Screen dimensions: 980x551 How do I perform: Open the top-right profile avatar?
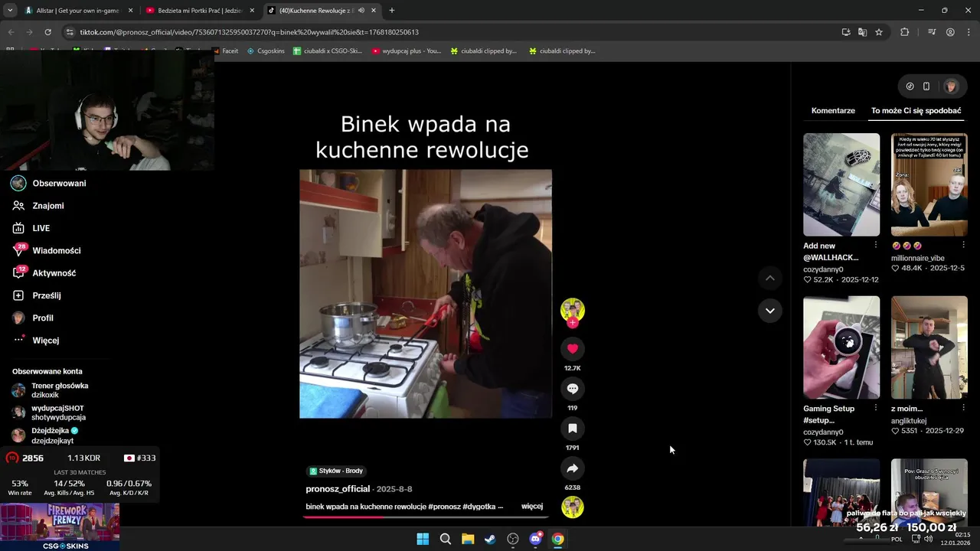(x=951, y=86)
